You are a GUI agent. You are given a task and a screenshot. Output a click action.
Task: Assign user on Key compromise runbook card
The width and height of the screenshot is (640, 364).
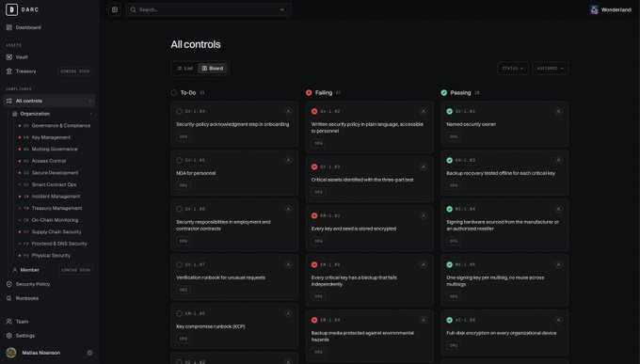[288, 314]
